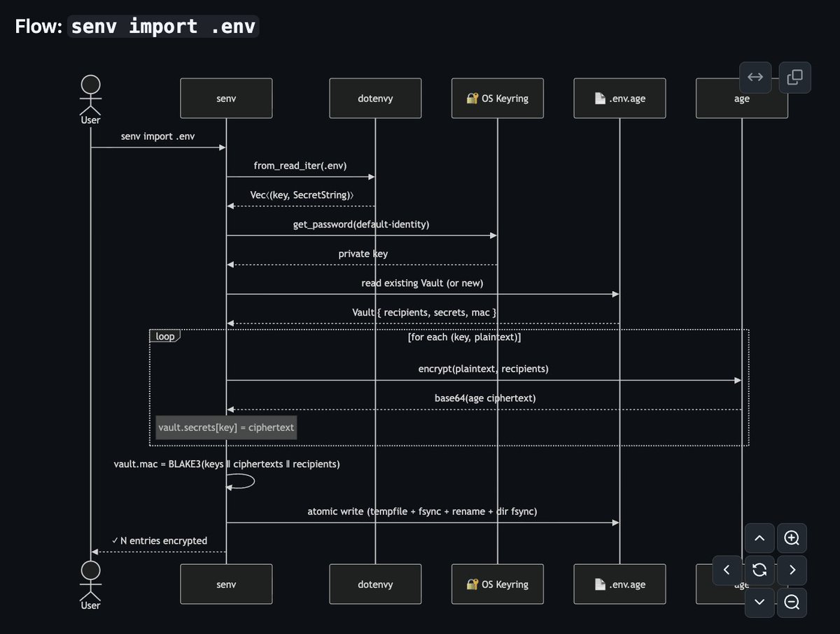The image size is (840, 634).
Task: Select the bottom dotenvy participant box
Action: (x=375, y=584)
